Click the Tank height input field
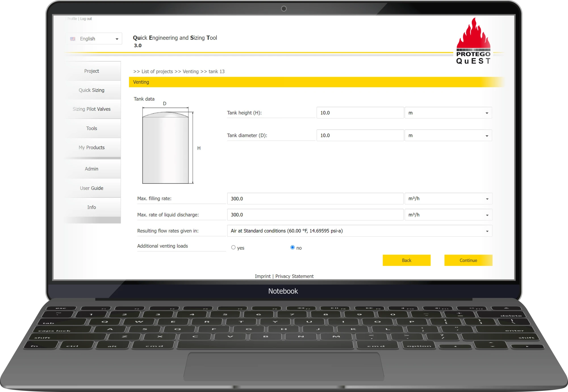 [x=360, y=113]
